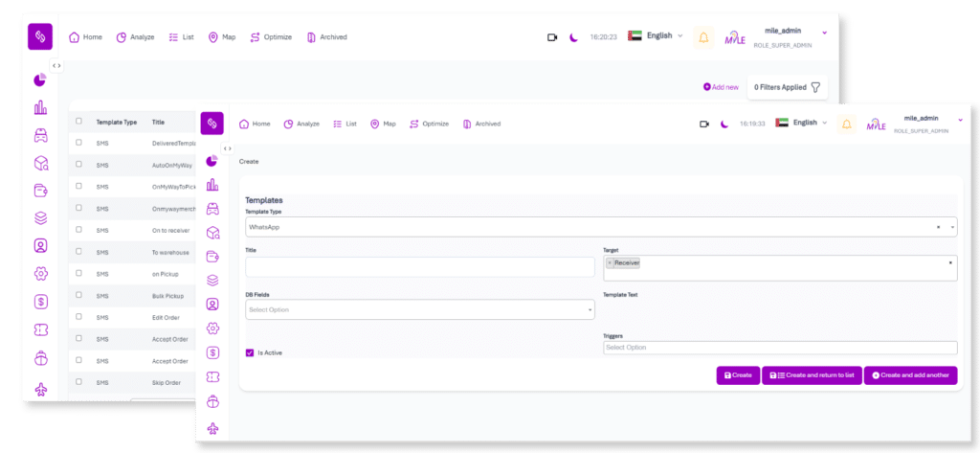Open the user profile icon in back window sidebar
The image size is (980, 453).
tap(40, 246)
